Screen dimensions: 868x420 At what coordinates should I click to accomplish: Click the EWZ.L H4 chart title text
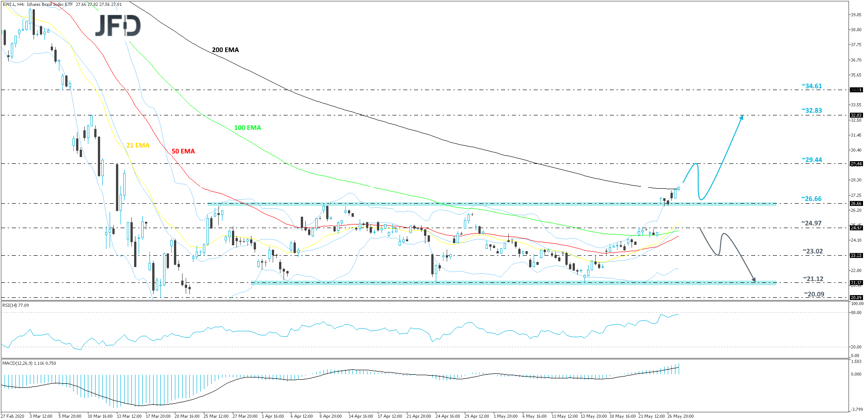(62, 5)
